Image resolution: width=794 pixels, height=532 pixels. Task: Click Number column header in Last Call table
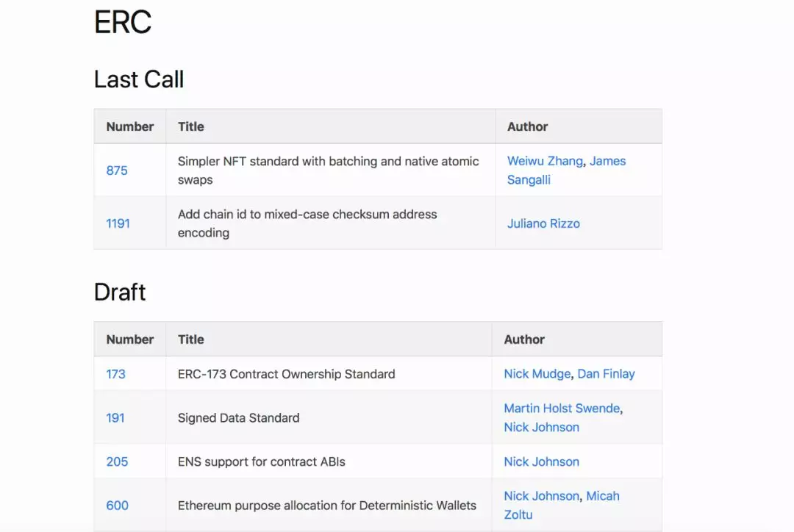point(129,126)
